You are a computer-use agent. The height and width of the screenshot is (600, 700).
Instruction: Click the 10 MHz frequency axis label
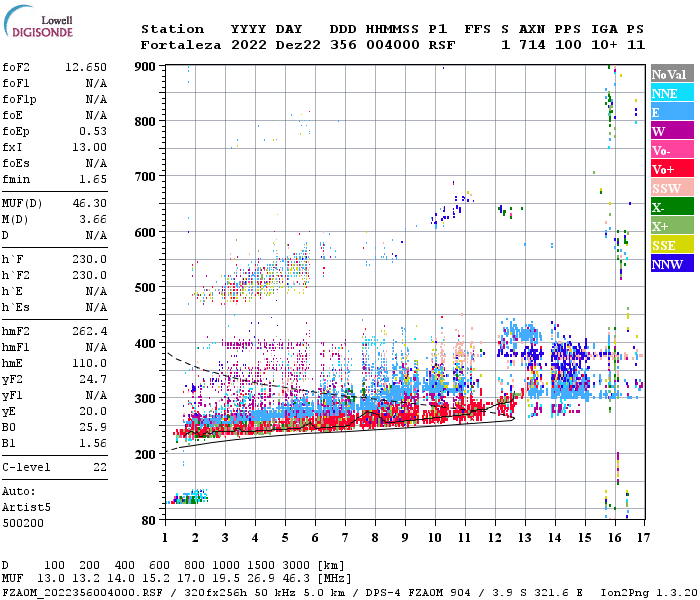point(435,538)
